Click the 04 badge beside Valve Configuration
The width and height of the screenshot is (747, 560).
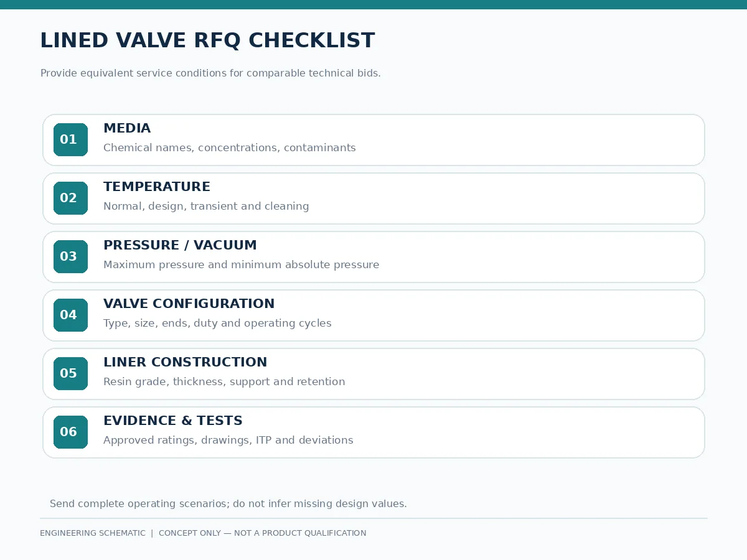pyautogui.click(x=70, y=315)
